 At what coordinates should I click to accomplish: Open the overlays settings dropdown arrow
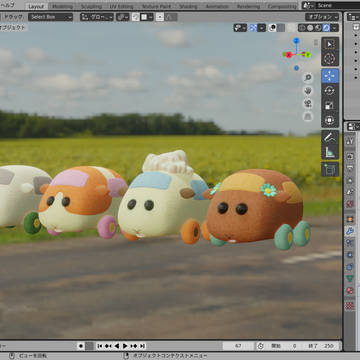[x=281, y=28]
